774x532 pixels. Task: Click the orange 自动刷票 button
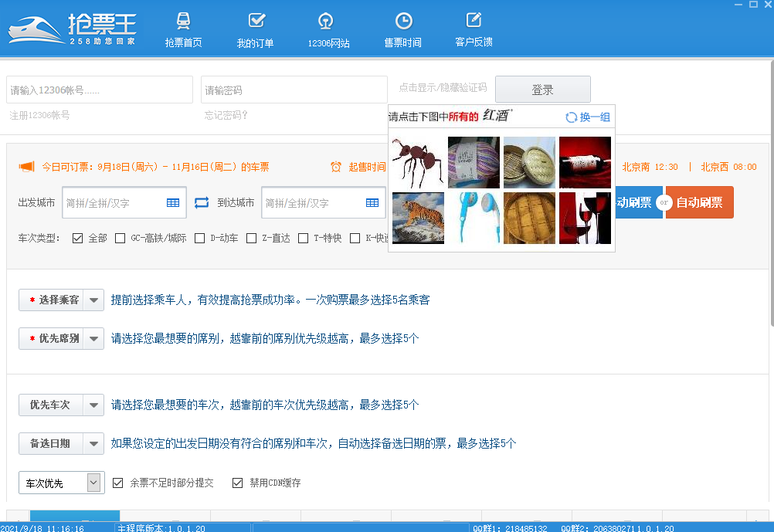(x=698, y=202)
